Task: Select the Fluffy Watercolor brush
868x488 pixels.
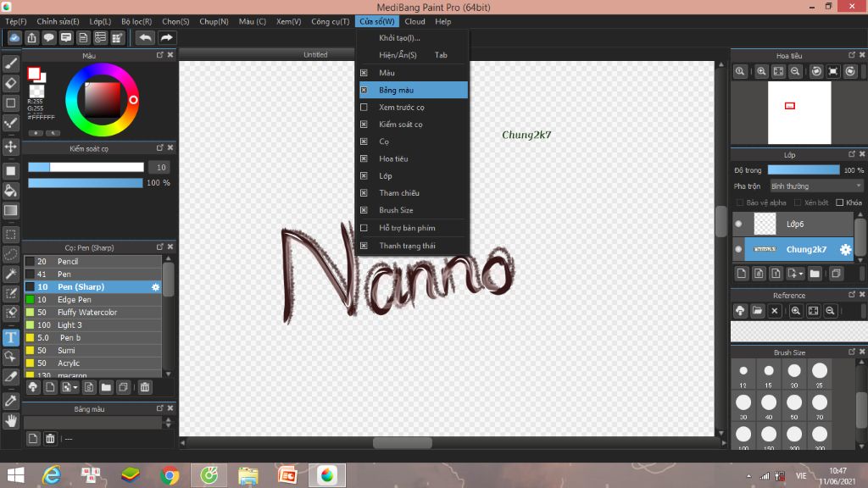Action: point(93,312)
